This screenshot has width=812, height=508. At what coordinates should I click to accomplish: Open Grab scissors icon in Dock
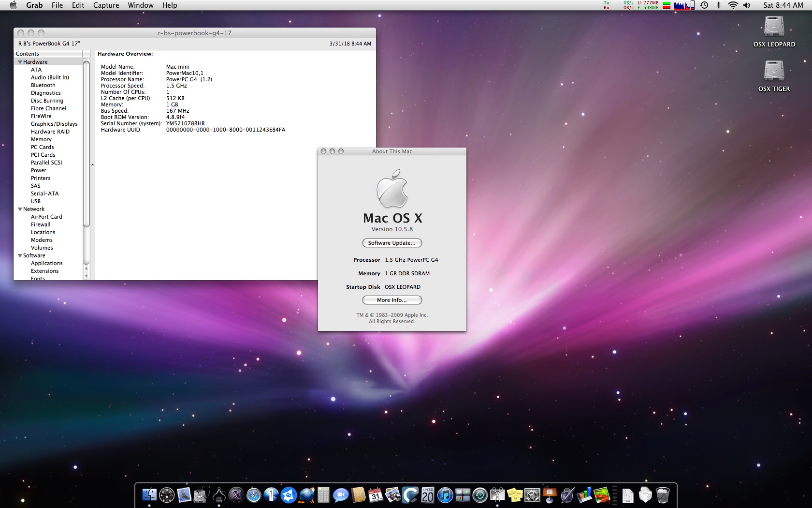[x=497, y=495]
